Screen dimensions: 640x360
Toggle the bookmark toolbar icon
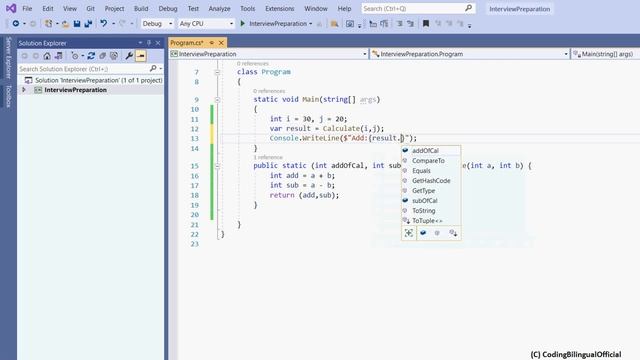tap(426, 24)
